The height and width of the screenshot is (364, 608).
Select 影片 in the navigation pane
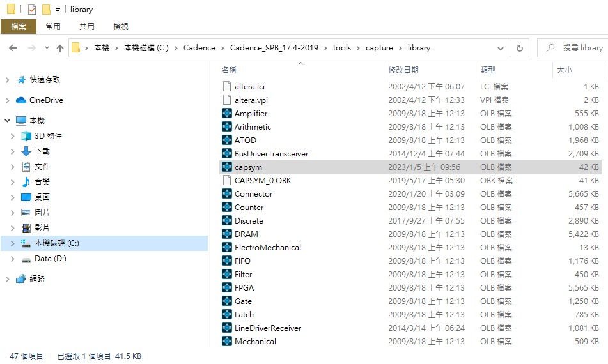coord(42,228)
